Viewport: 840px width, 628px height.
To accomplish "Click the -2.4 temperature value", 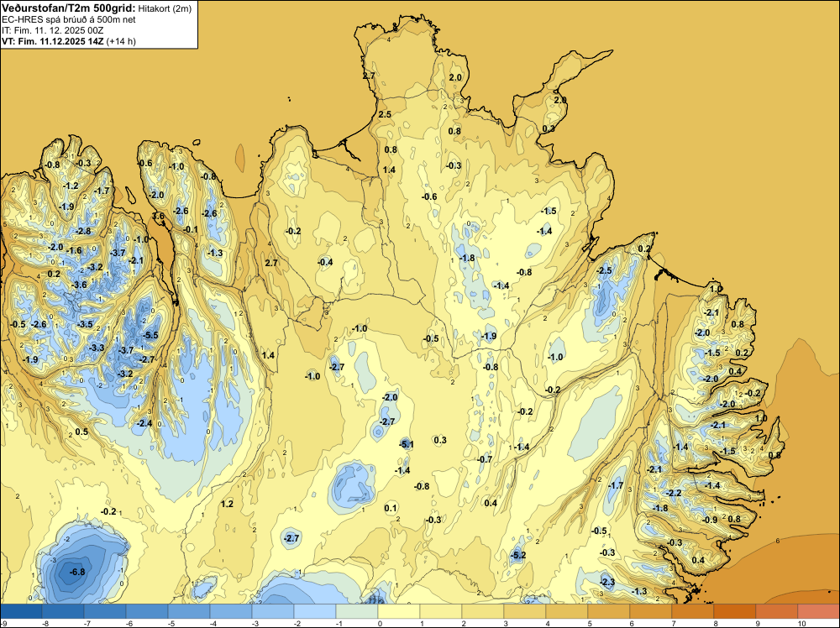I will (144, 423).
